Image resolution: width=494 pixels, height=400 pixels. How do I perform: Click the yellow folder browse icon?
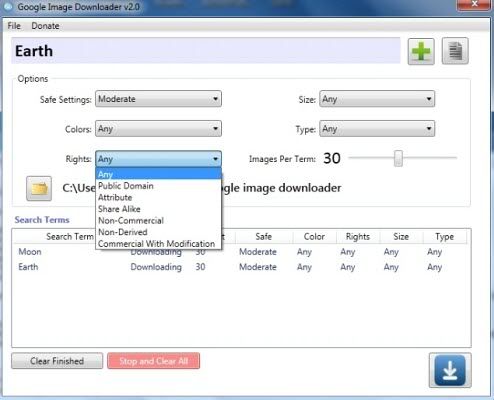pyautogui.click(x=39, y=188)
